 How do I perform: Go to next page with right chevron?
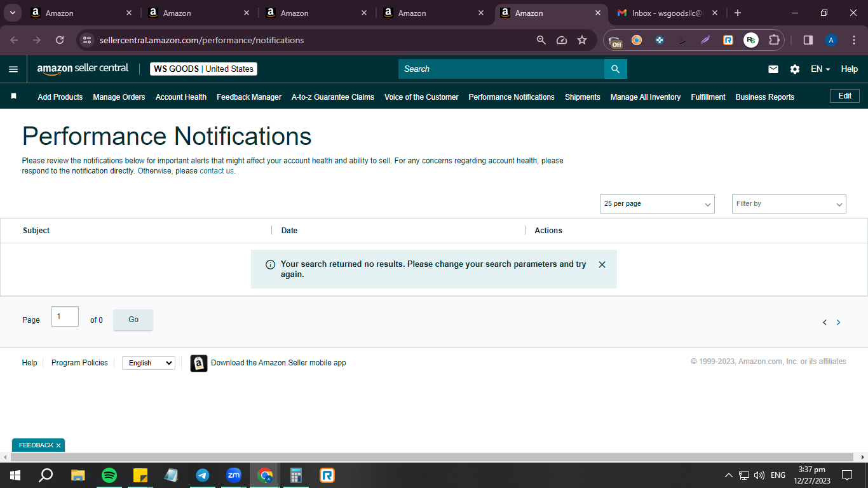pyautogui.click(x=838, y=322)
